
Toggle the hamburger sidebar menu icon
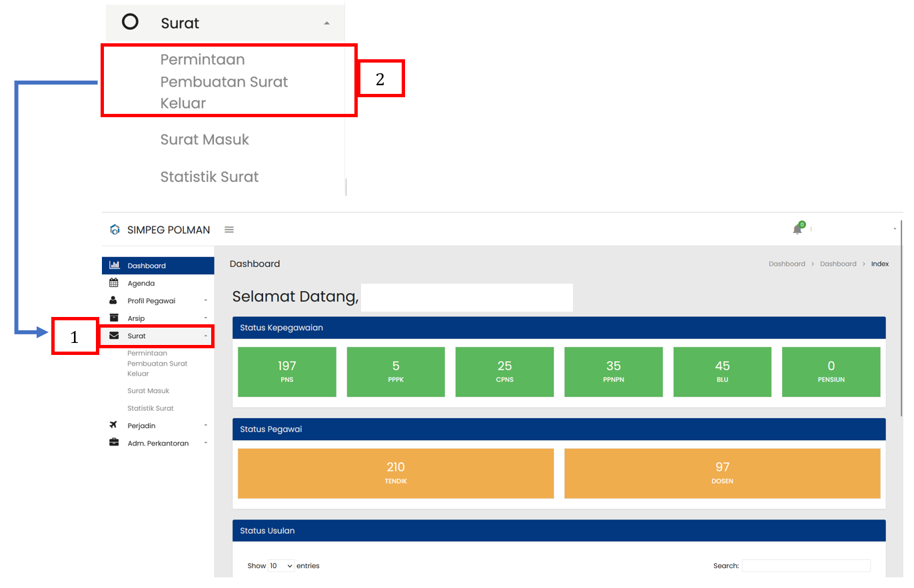[x=229, y=230]
